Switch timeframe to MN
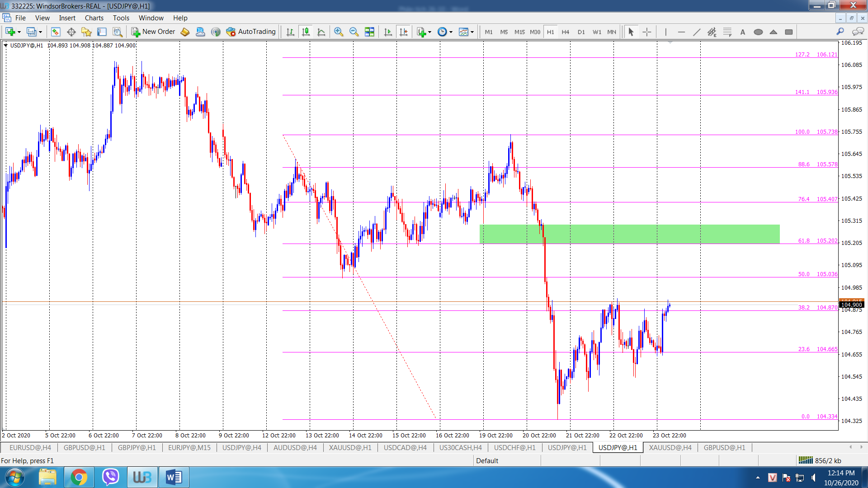 [612, 32]
